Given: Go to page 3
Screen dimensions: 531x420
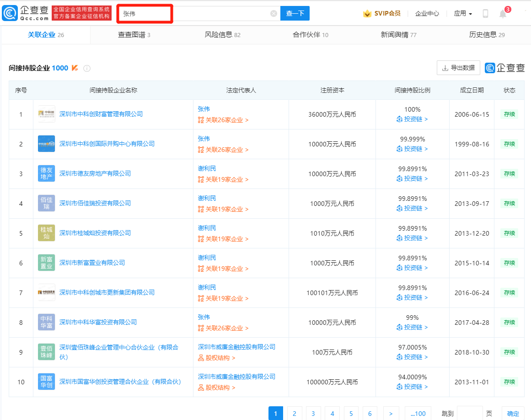Looking at the screenshot, I should click(313, 414).
